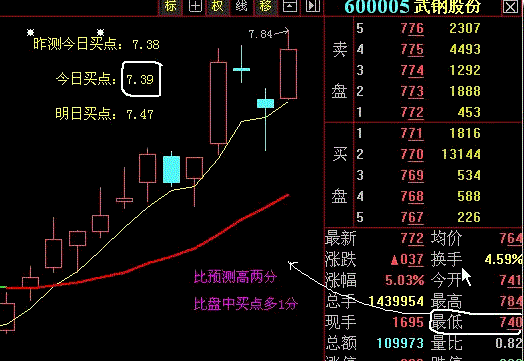This screenshot has height=361, width=524.
Task: Click the 最低 label
Action: pos(446,323)
